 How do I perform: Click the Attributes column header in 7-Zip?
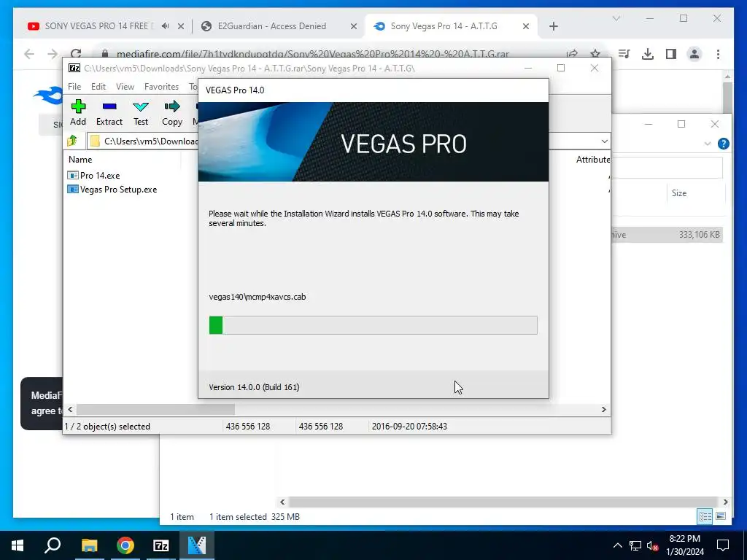point(592,160)
